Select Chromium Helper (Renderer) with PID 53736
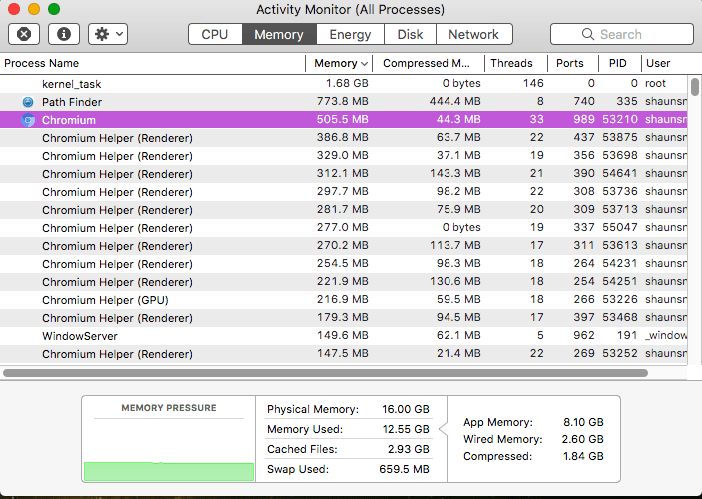This screenshot has width=702, height=499. 343,192
